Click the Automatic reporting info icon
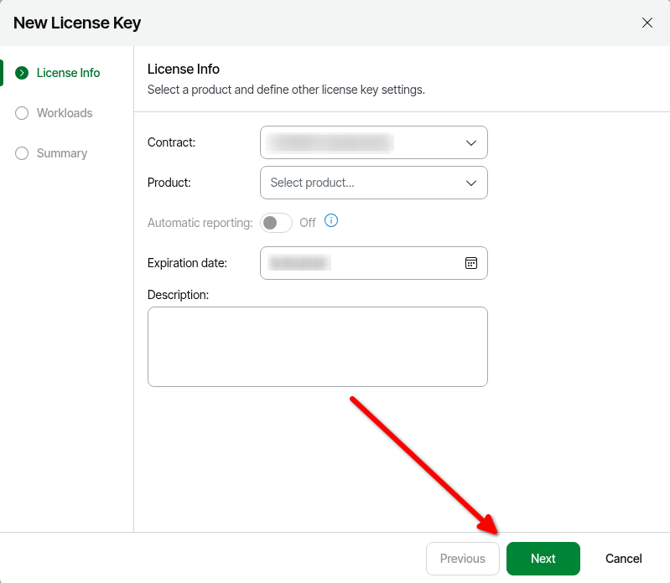 331,221
